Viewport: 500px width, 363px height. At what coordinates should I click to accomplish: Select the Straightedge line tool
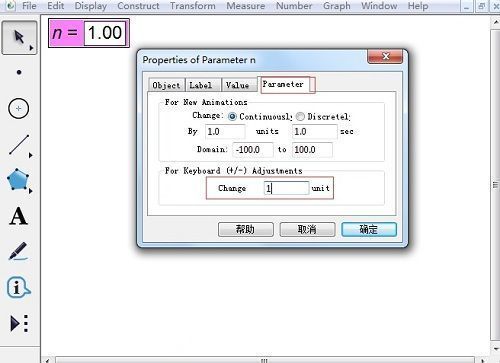(19, 145)
